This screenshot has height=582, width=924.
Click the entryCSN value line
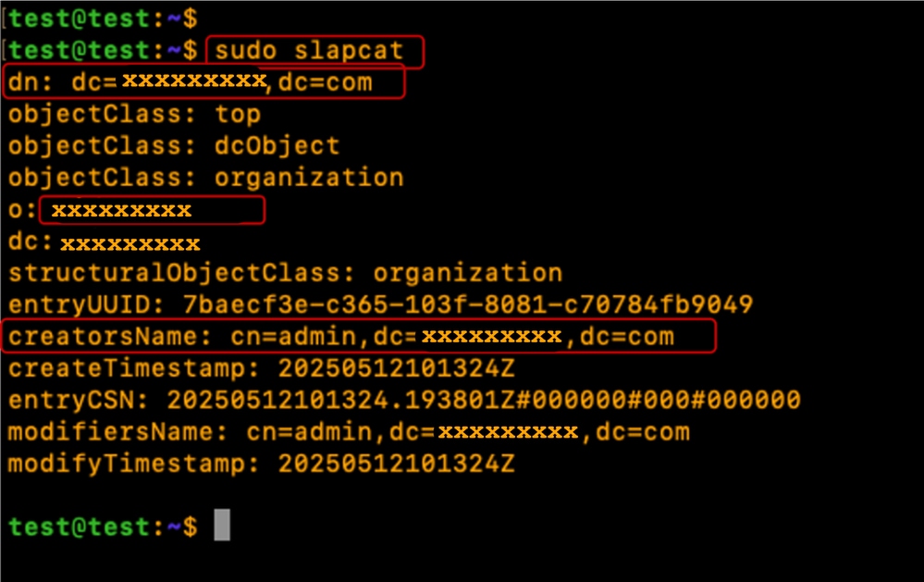pyautogui.click(x=404, y=401)
